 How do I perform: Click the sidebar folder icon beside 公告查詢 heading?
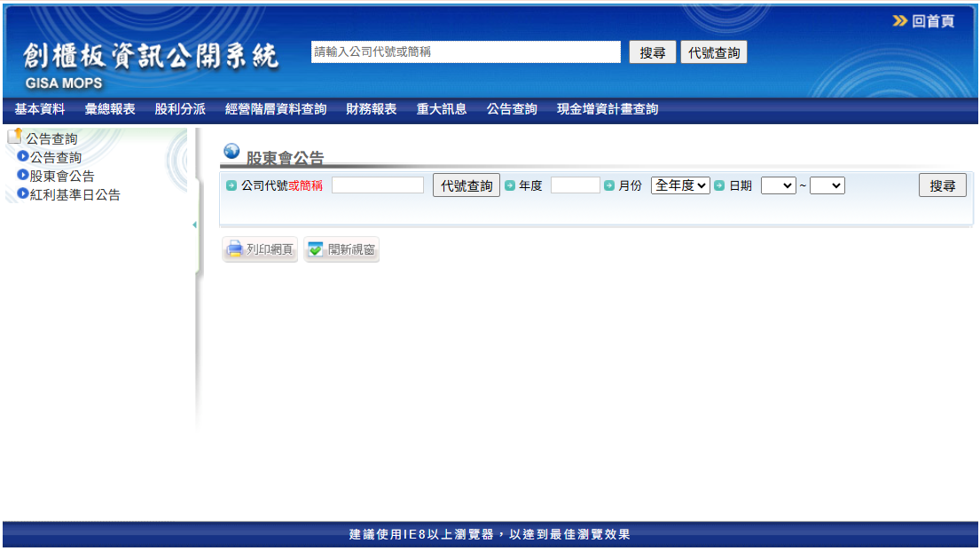(15, 136)
